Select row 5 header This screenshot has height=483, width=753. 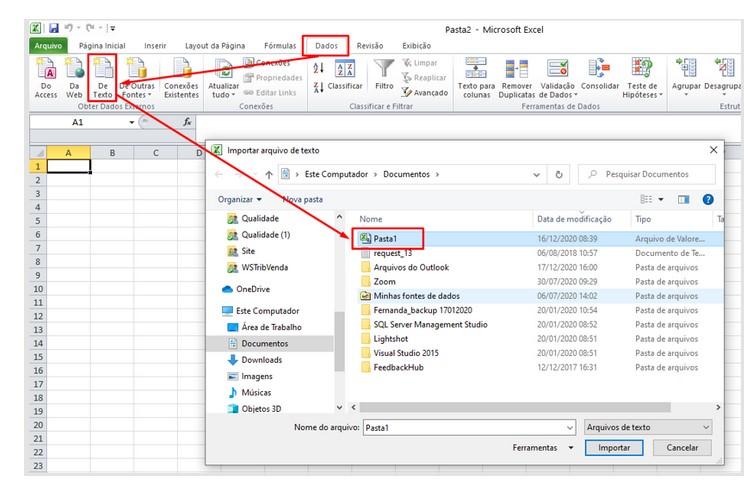point(37,221)
